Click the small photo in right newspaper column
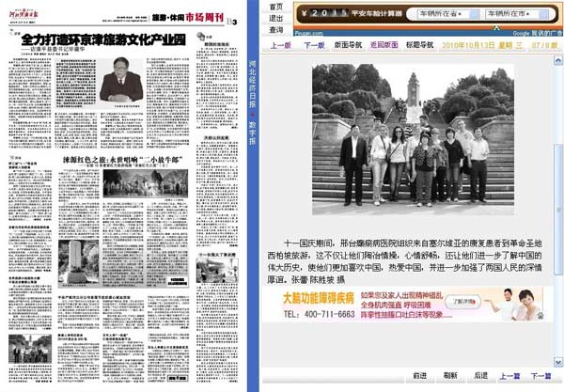Screen dimensions: 564x392 [217, 270]
